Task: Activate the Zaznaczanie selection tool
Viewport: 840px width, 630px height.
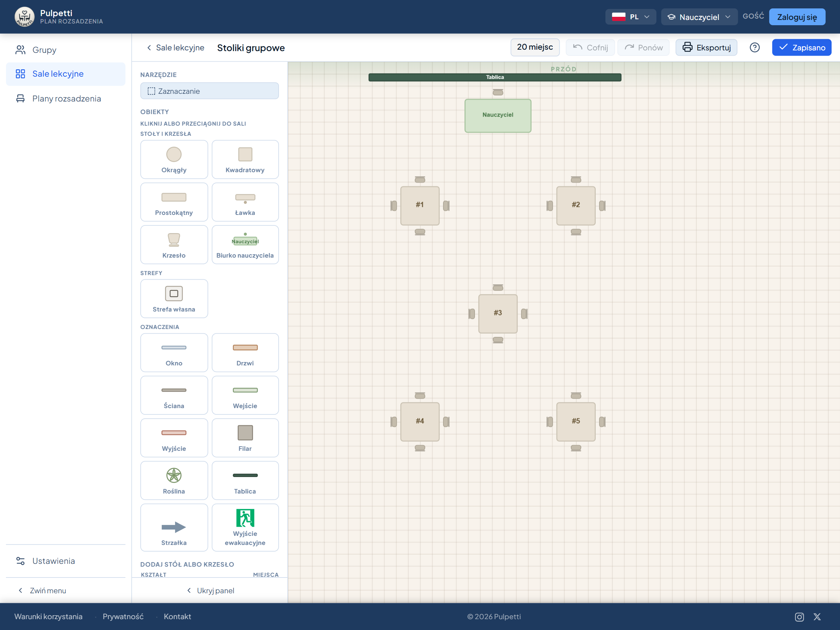Action: tap(210, 91)
